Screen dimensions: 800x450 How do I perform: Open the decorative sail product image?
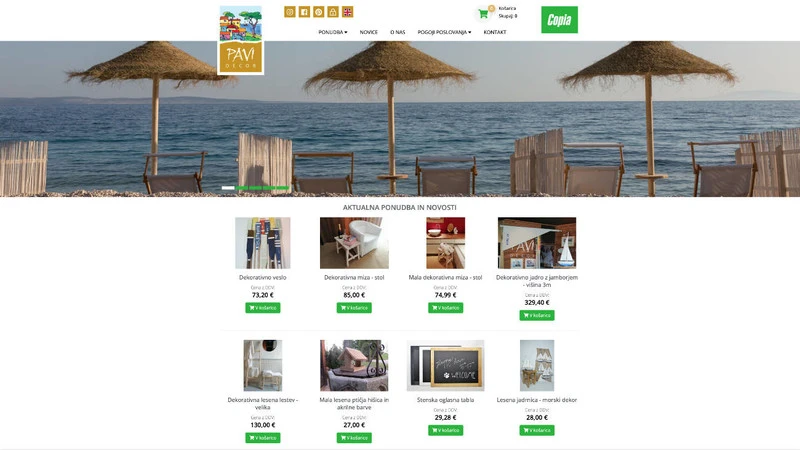(537, 243)
